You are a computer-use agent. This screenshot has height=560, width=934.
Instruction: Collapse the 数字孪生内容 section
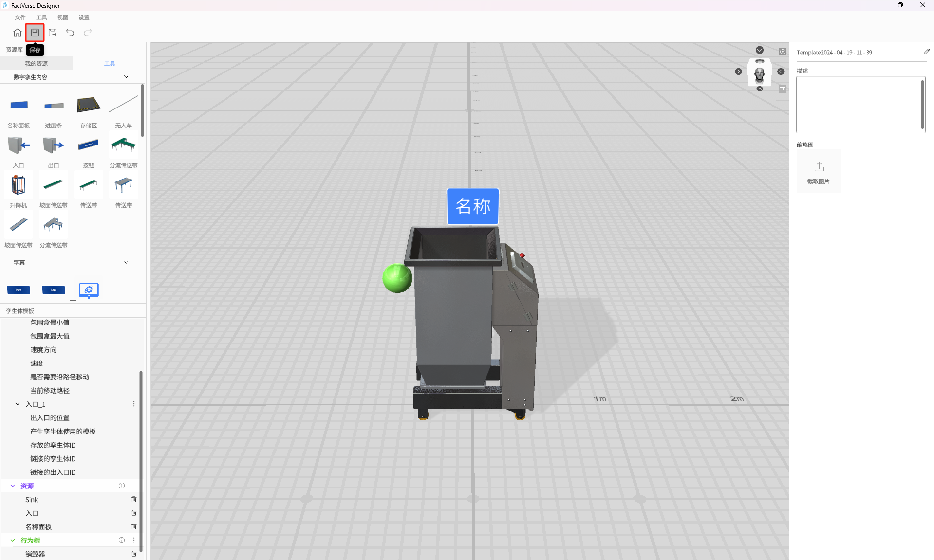point(126,77)
